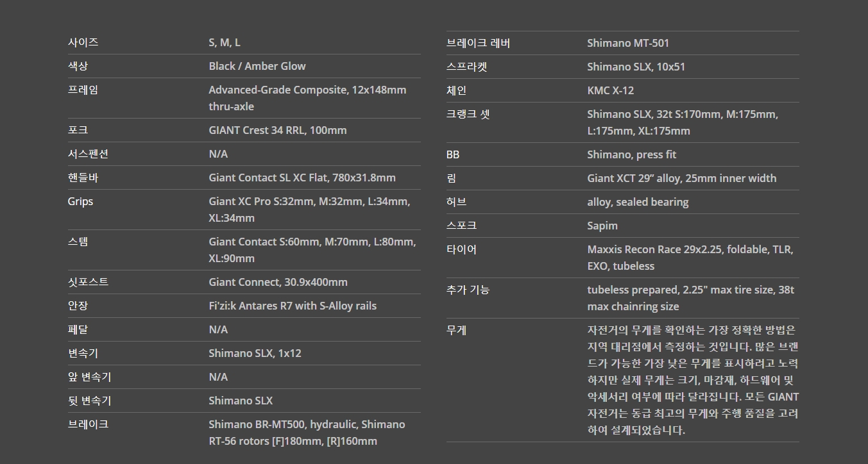The image size is (868, 464).
Task: Select the '색상' label
Action: tap(78, 66)
